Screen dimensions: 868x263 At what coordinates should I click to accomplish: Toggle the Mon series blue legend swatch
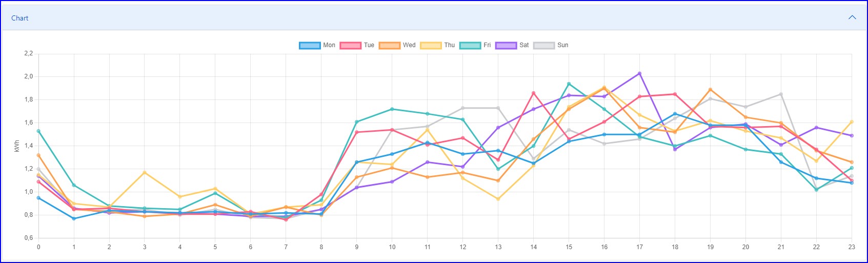[x=310, y=45]
